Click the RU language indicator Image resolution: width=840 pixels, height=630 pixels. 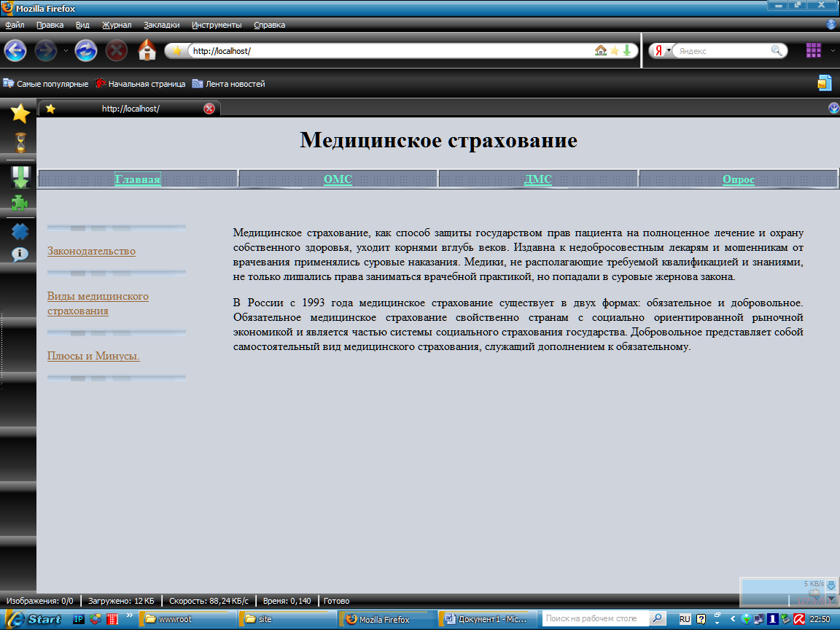tap(685, 619)
